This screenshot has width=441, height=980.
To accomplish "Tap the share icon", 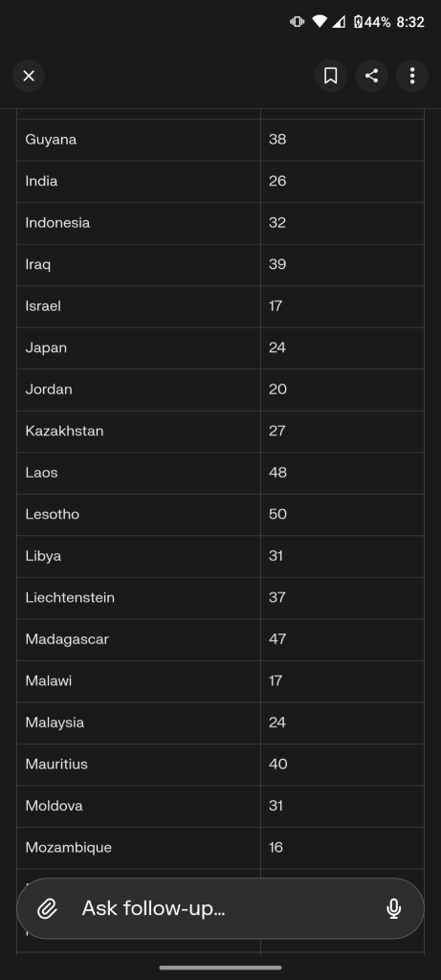I will [372, 76].
